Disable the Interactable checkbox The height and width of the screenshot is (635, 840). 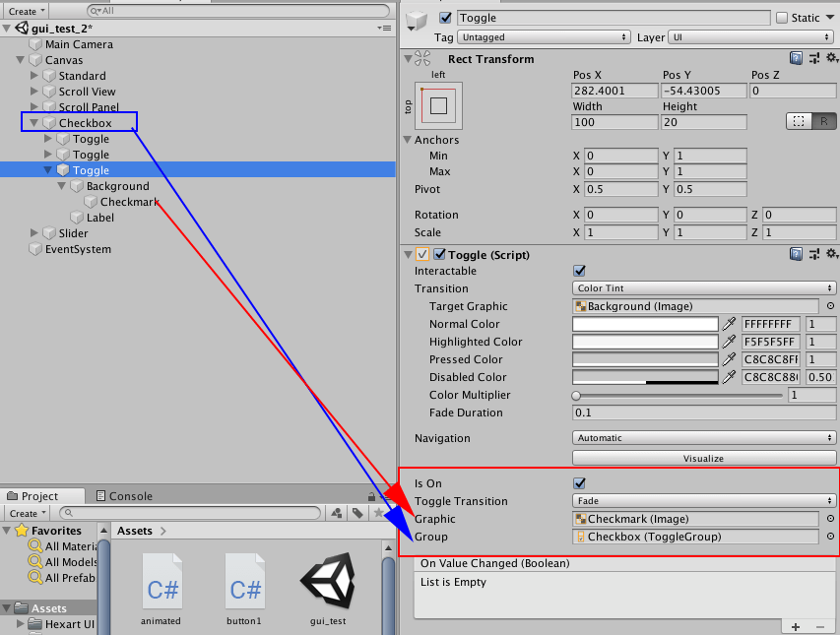[579, 272]
